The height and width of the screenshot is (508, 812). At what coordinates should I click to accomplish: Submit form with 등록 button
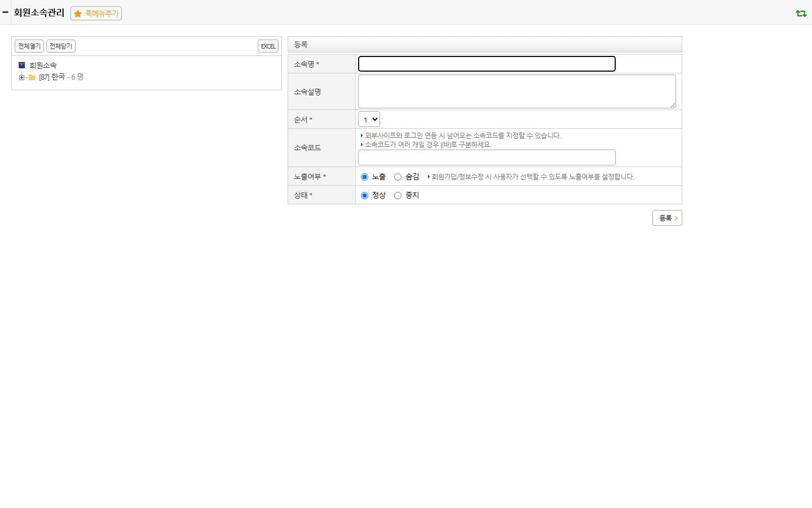coord(667,218)
